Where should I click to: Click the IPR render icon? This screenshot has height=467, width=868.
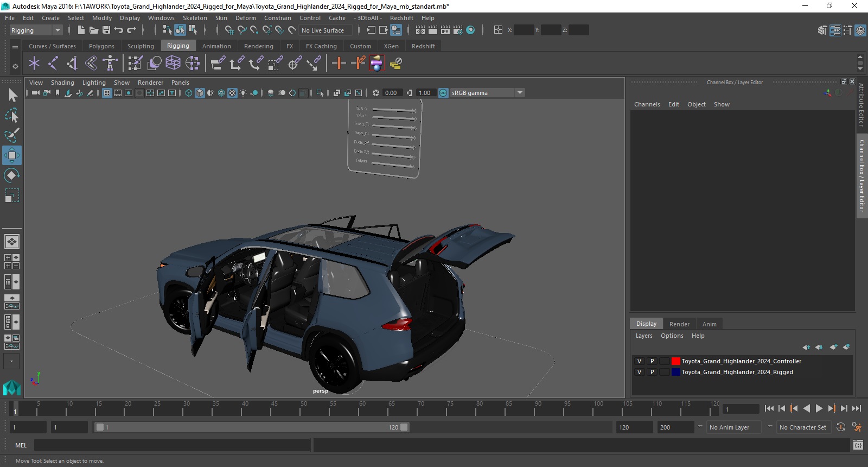[445, 30]
